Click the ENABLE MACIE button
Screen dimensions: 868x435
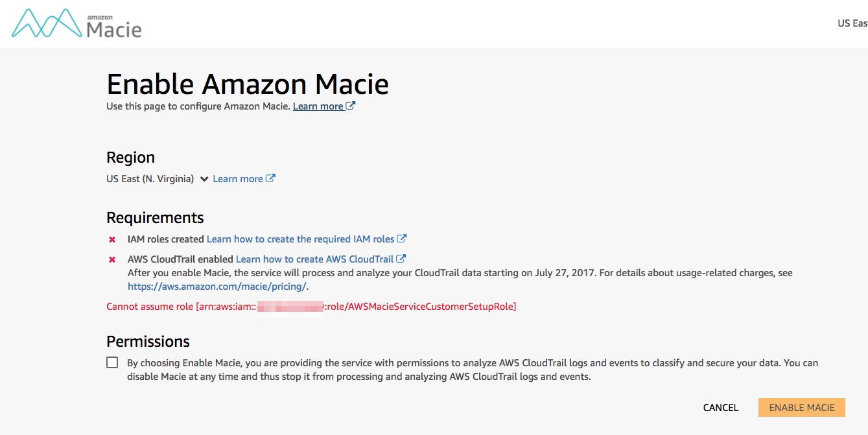pyautogui.click(x=802, y=407)
